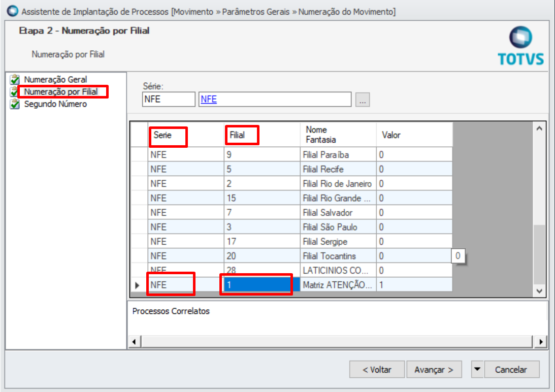The height and width of the screenshot is (392, 555).
Task: Select the Filial Rio de Janeiro cell
Action: click(338, 184)
